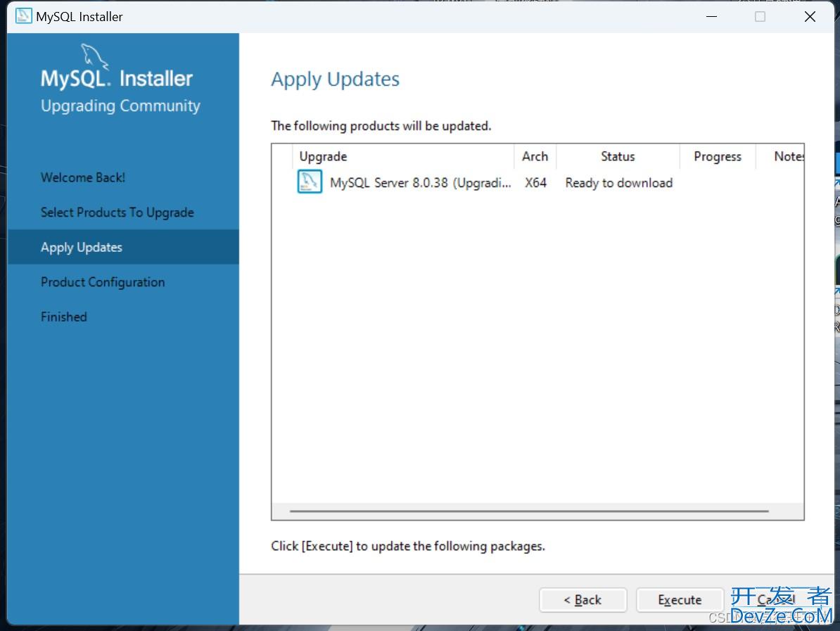Click the Finished step in sidebar

[64, 317]
